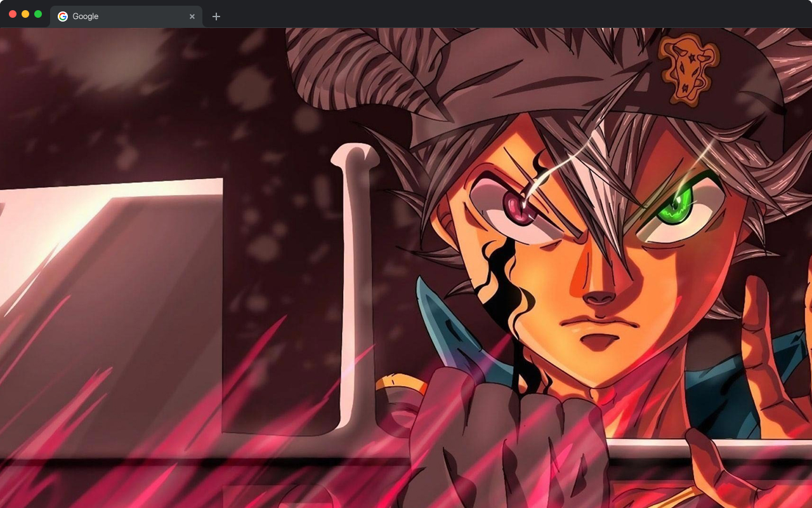Open a new tab with the plus button
Viewport: 812px width, 508px height.
[x=216, y=17]
